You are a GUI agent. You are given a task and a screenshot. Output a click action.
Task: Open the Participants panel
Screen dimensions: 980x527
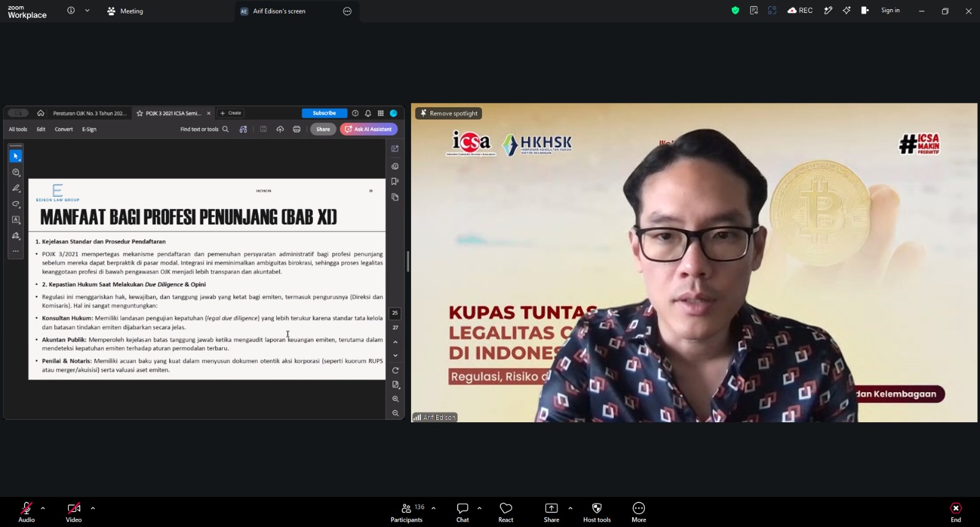(407, 512)
